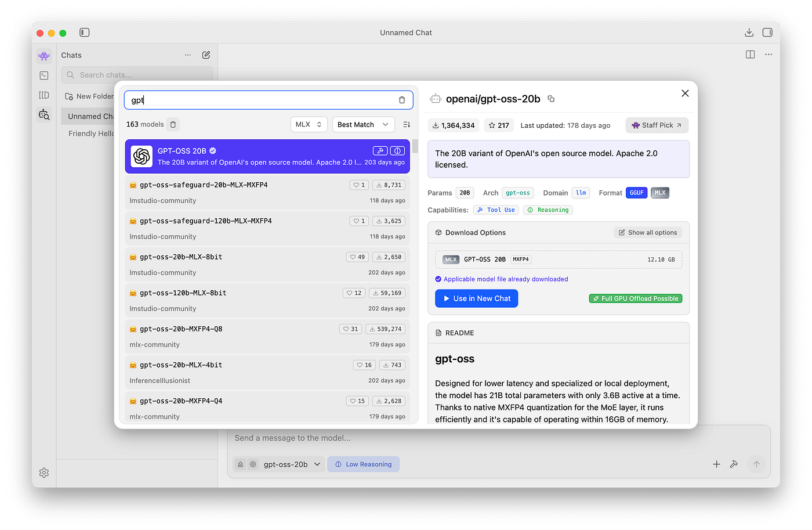Click the message input field
Screen dimensions: 812x530
click(499, 438)
